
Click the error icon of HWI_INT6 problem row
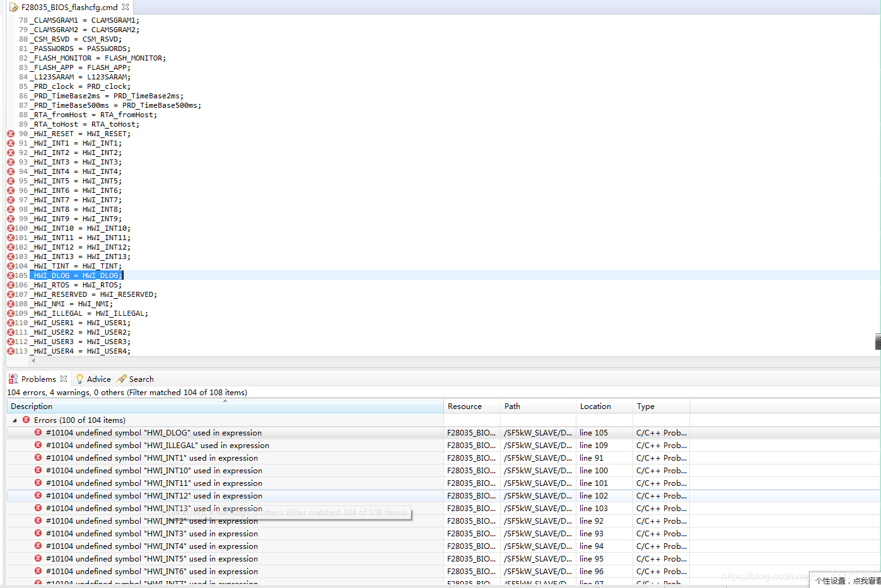click(x=38, y=571)
